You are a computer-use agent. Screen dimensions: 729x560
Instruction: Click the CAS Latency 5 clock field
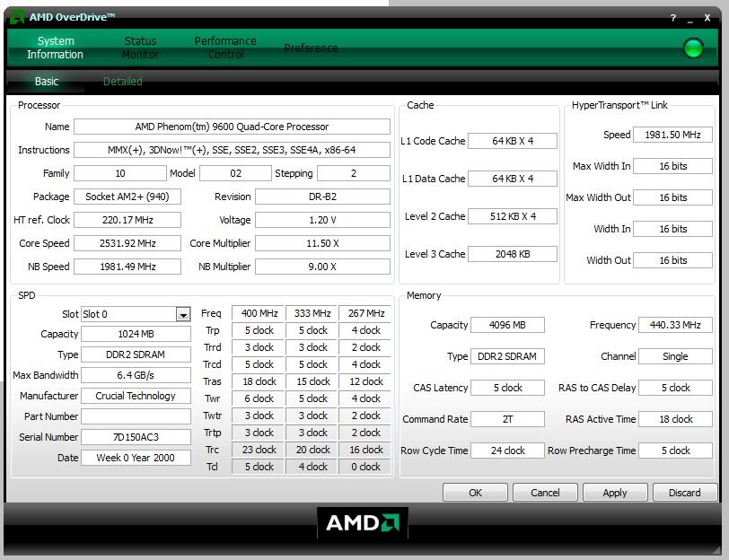(x=507, y=388)
